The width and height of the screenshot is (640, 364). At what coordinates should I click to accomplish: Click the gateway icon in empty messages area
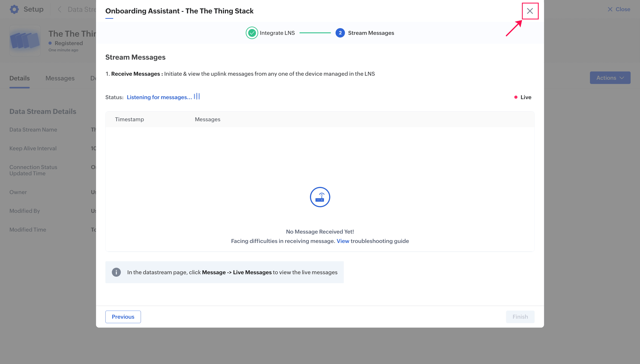pos(320,197)
